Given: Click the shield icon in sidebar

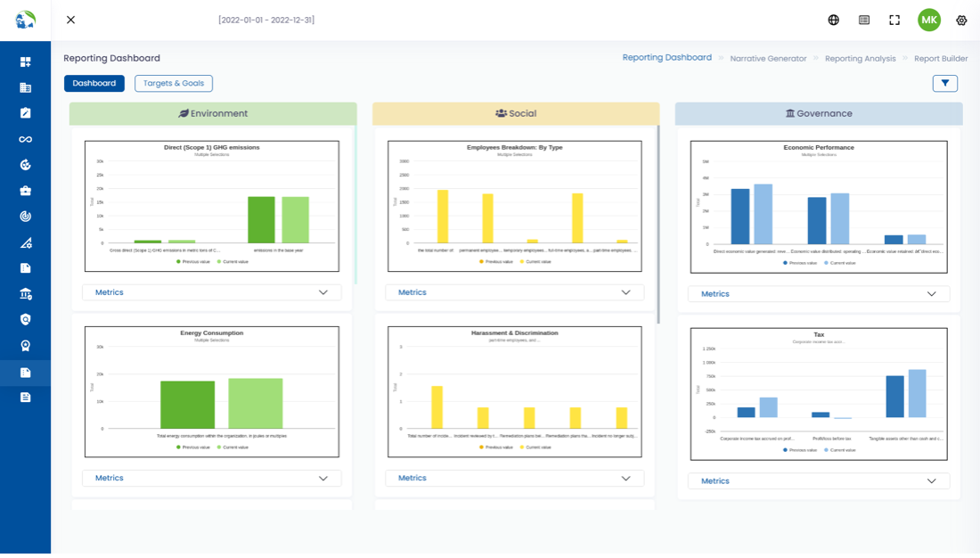Looking at the screenshot, I should [x=25, y=319].
